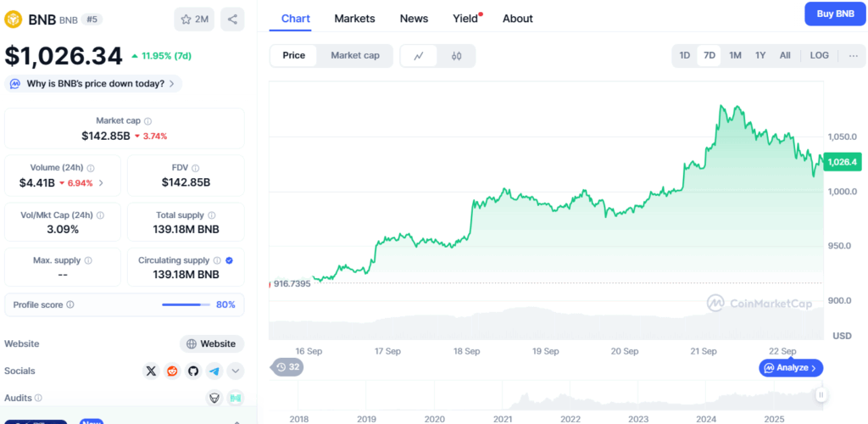Open the share icon button
Image resolution: width=868 pixels, height=424 pixels.
pos(232,20)
